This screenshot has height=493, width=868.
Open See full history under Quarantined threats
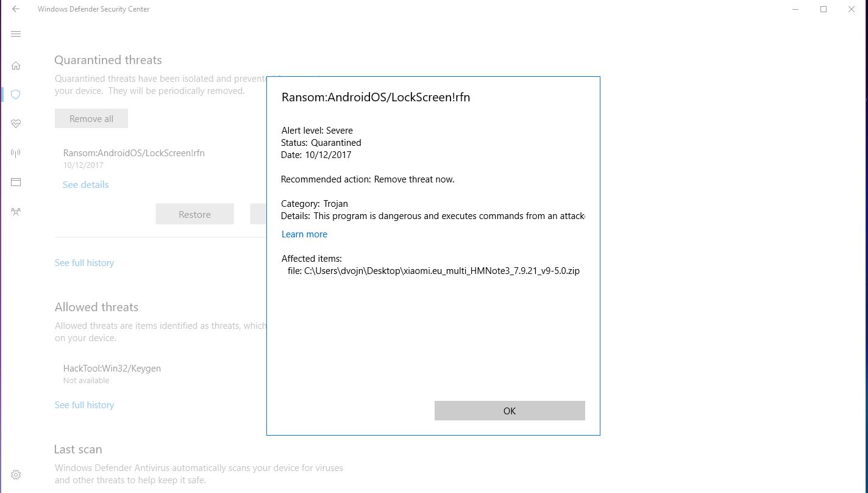click(x=84, y=263)
